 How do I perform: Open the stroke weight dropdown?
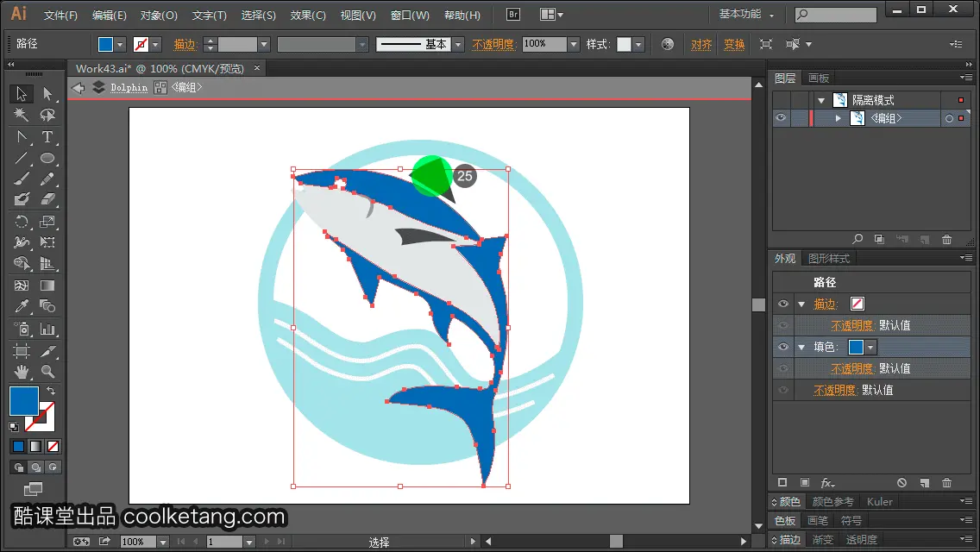[264, 44]
